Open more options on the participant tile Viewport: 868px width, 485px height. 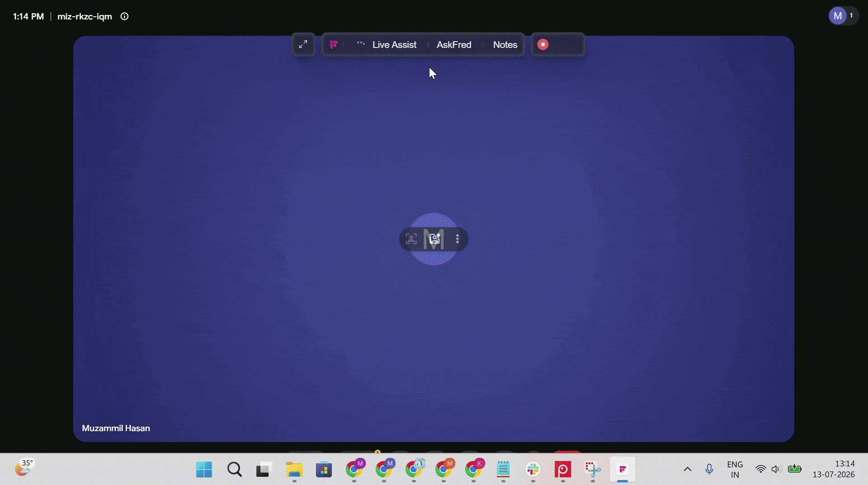point(458,239)
